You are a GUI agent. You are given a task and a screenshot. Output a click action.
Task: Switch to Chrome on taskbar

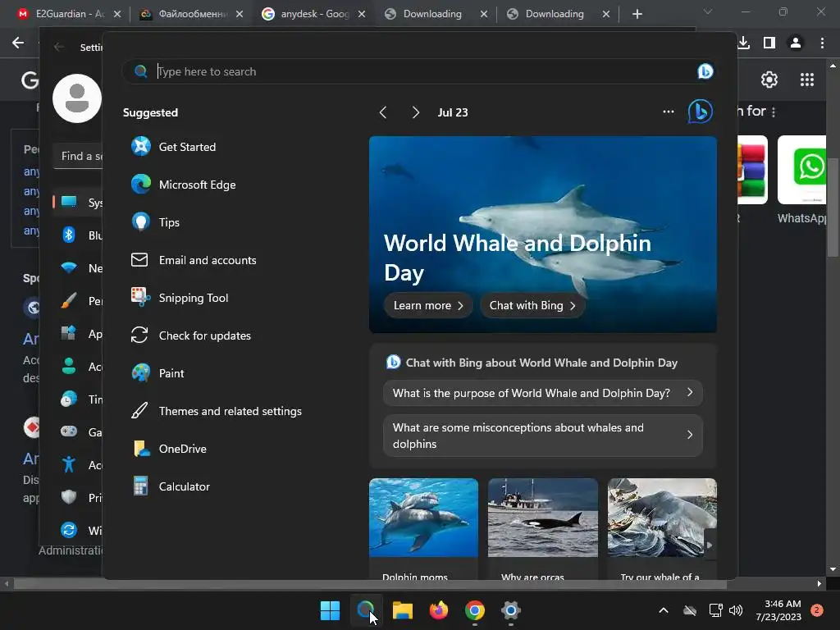tap(475, 610)
